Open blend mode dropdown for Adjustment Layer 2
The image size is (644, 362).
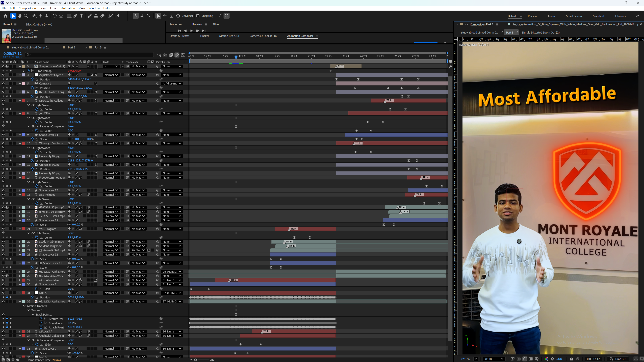coord(111,75)
